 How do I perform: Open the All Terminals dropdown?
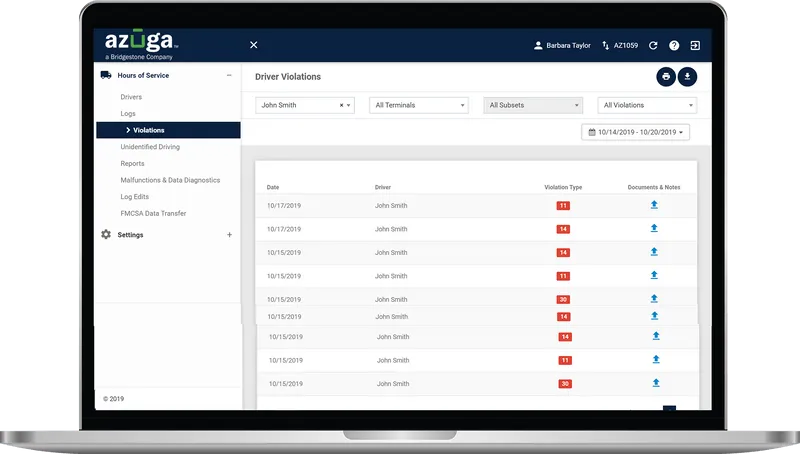(x=418, y=105)
